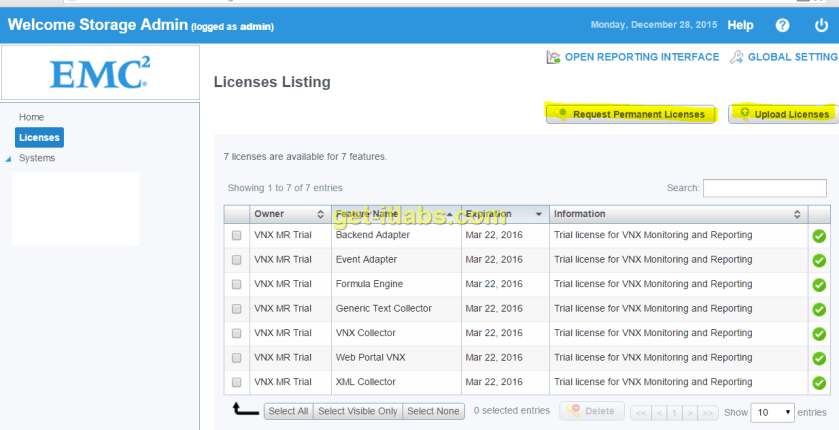
Task: Click Information text in VNX Collector row
Action: (x=653, y=333)
